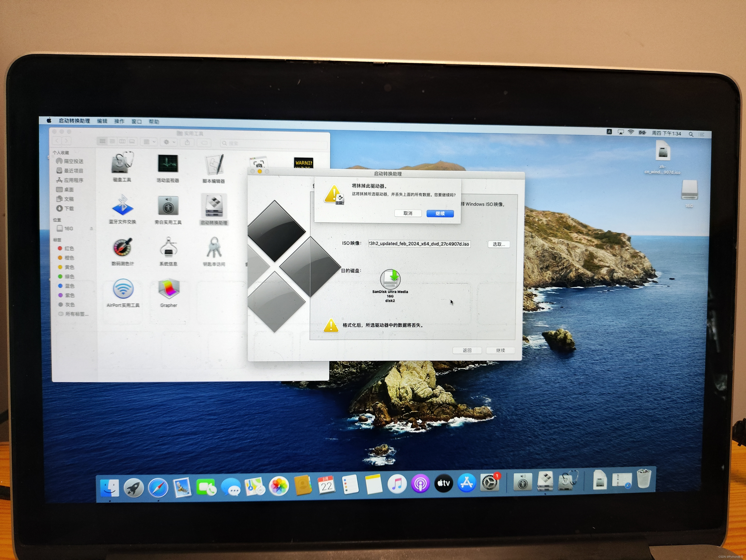Viewport: 746px width, 560px height.
Task: Switch Finder to icon view
Action: point(102,141)
